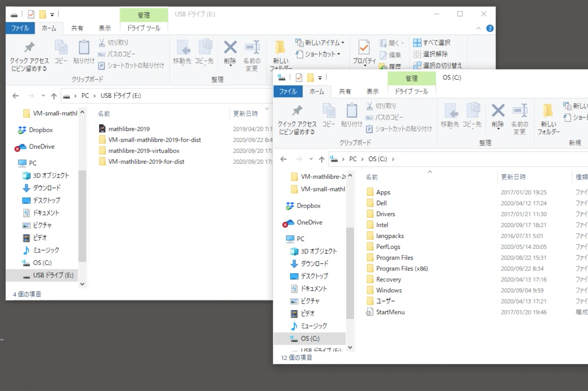Sort by 名前 column in OS (C:) window
The height and width of the screenshot is (391, 588).
click(372, 177)
